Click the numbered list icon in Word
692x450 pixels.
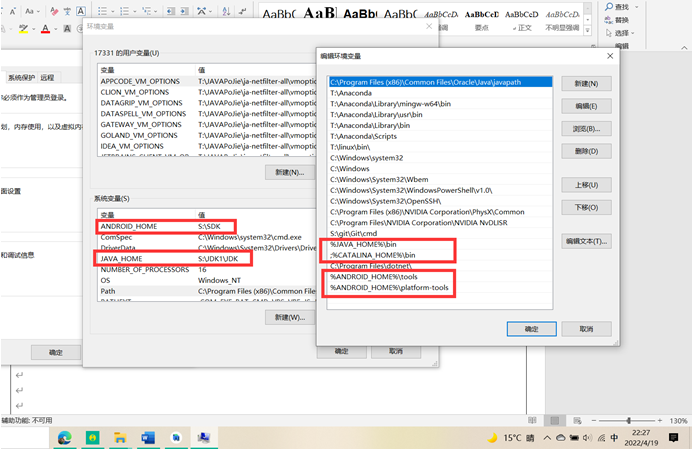click(x=124, y=11)
